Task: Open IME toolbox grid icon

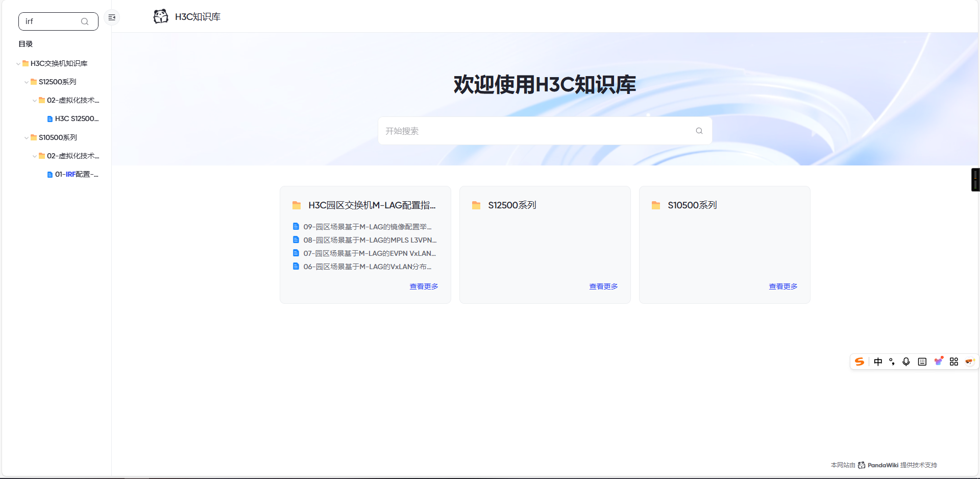Action: pyautogui.click(x=954, y=362)
